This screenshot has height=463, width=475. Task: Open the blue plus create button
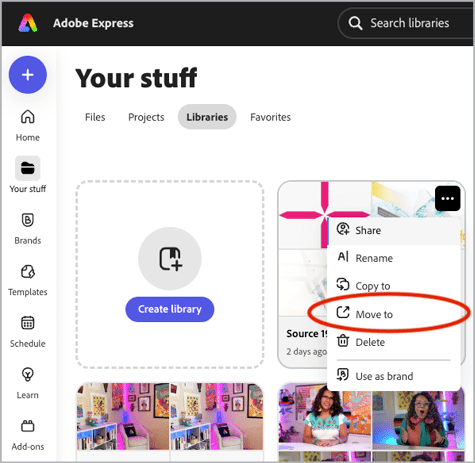coord(28,75)
